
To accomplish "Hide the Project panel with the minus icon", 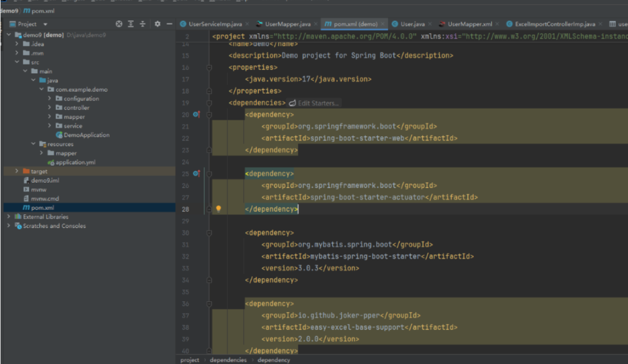I will [169, 24].
